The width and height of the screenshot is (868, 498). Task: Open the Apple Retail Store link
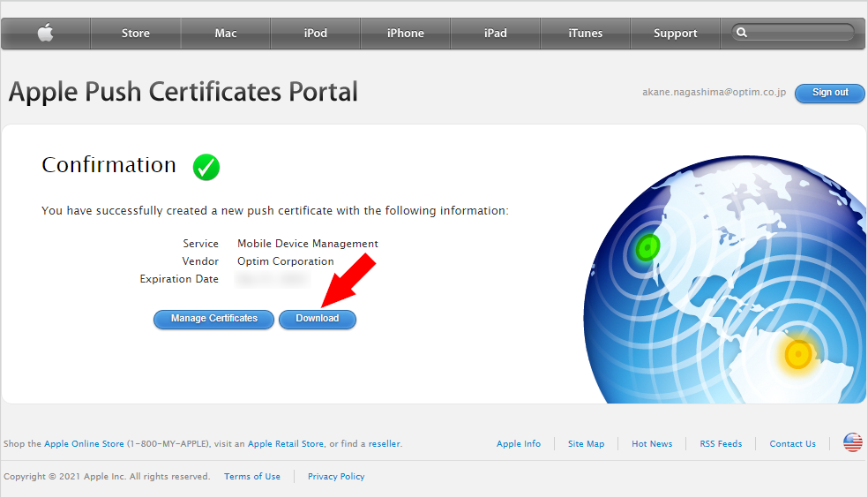point(286,444)
